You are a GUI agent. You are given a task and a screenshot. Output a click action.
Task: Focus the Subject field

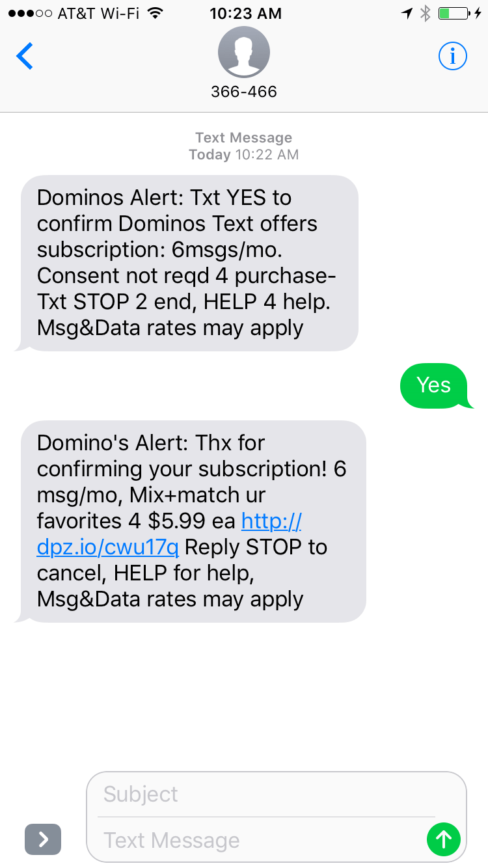pyautogui.click(x=267, y=794)
